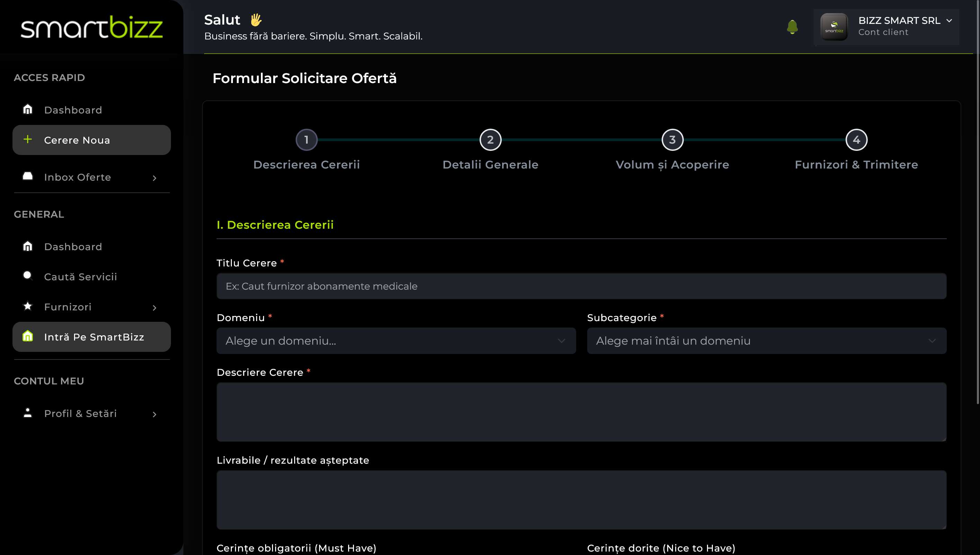This screenshot has height=555, width=980.
Task: Select step 3 Volum și Acoperire
Action: click(672, 140)
